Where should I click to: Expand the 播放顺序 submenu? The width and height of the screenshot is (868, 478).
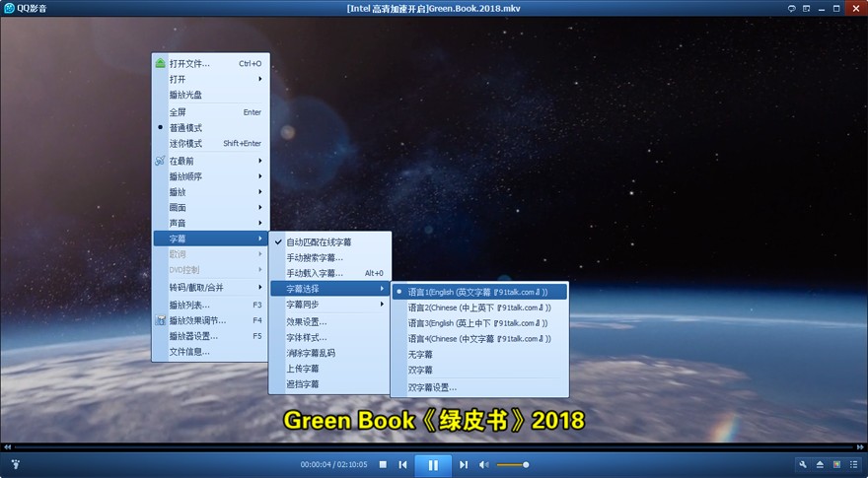(211, 176)
